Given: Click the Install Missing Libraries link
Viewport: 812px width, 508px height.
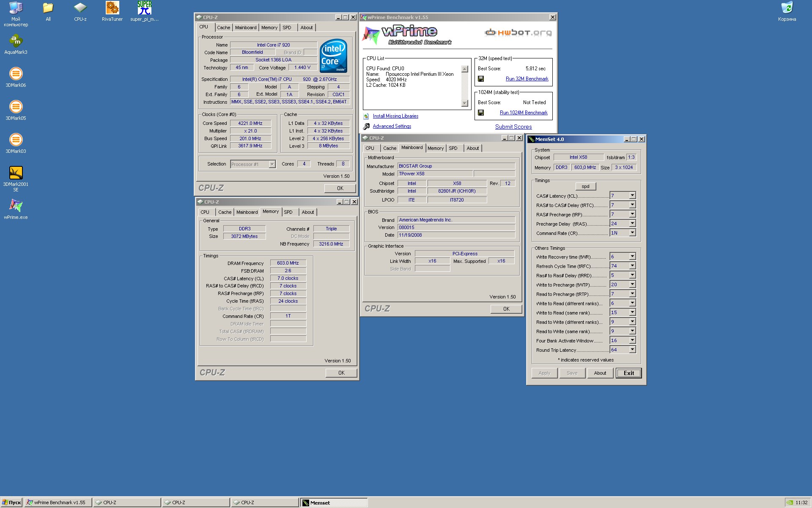Looking at the screenshot, I should click(395, 116).
